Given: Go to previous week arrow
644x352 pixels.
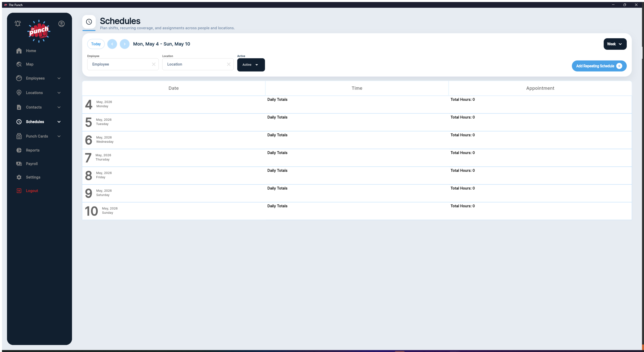Looking at the screenshot, I should pyautogui.click(x=112, y=44).
